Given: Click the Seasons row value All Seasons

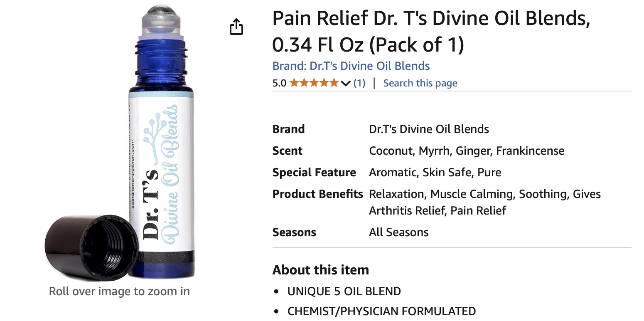Looking at the screenshot, I should pyautogui.click(x=398, y=232).
